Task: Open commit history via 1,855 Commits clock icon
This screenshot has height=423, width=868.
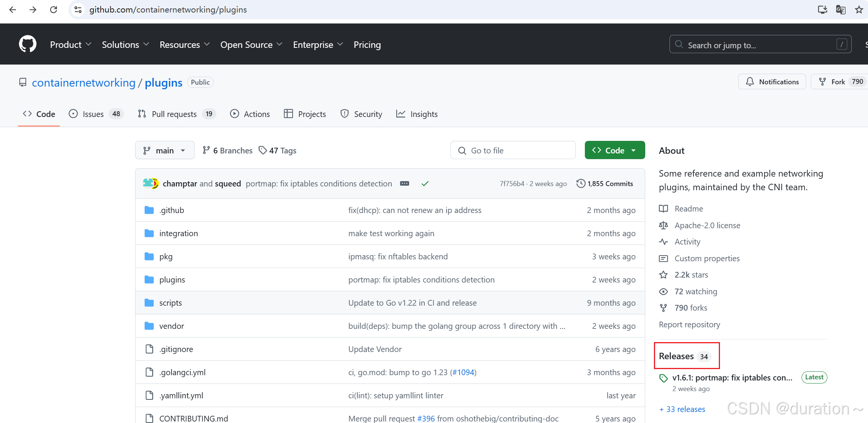Action: coord(580,183)
